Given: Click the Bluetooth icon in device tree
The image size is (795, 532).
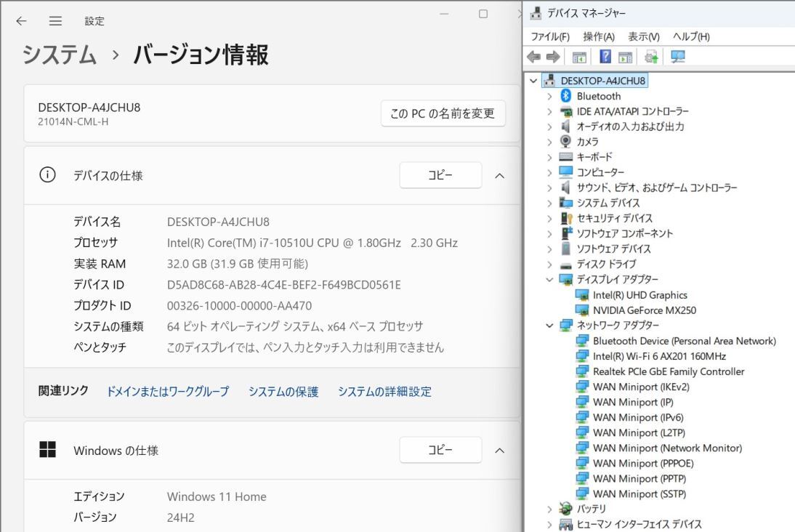Looking at the screenshot, I should pyautogui.click(x=566, y=96).
